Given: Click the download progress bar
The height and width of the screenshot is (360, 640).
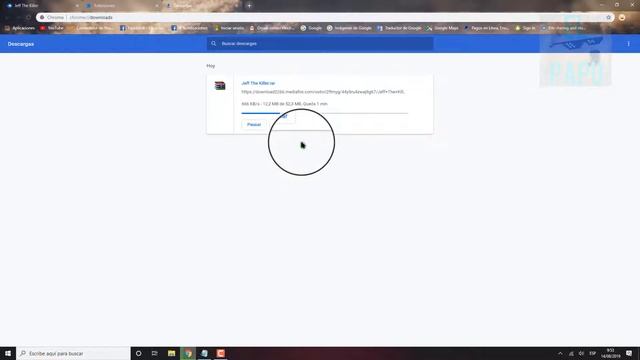Looking at the screenshot, I should [324, 113].
